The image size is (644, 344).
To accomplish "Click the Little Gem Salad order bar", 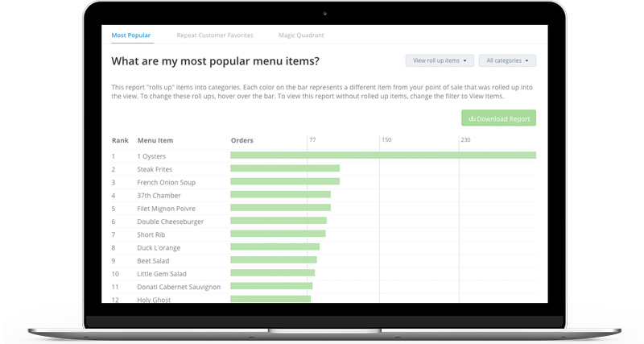I will point(273,273).
